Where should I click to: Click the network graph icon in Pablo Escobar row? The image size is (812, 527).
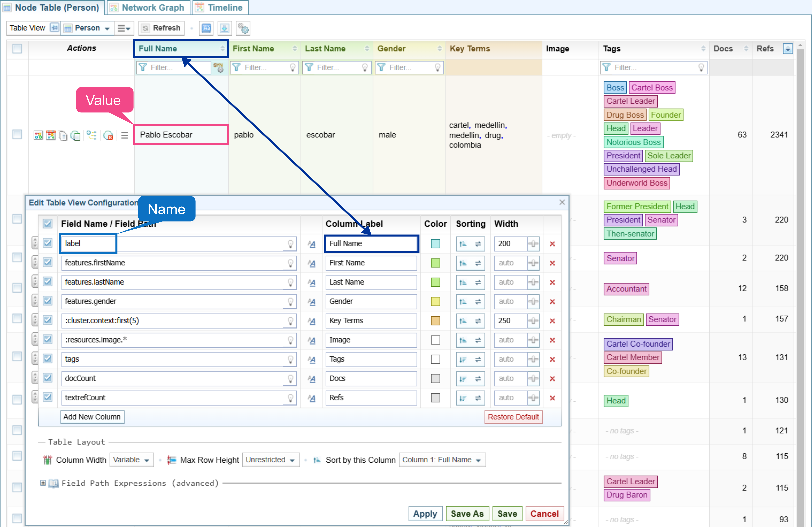click(x=38, y=135)
